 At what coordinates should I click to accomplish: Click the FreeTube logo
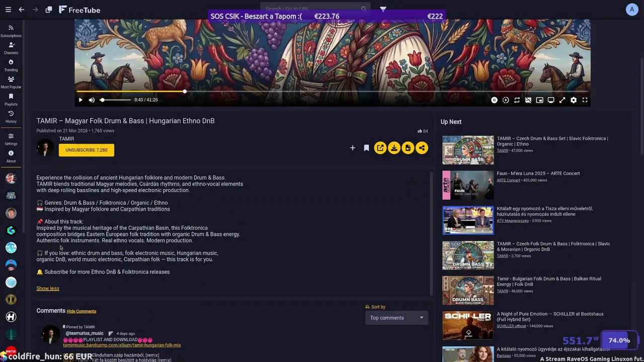pyautogui.click(x=79, y=10)
